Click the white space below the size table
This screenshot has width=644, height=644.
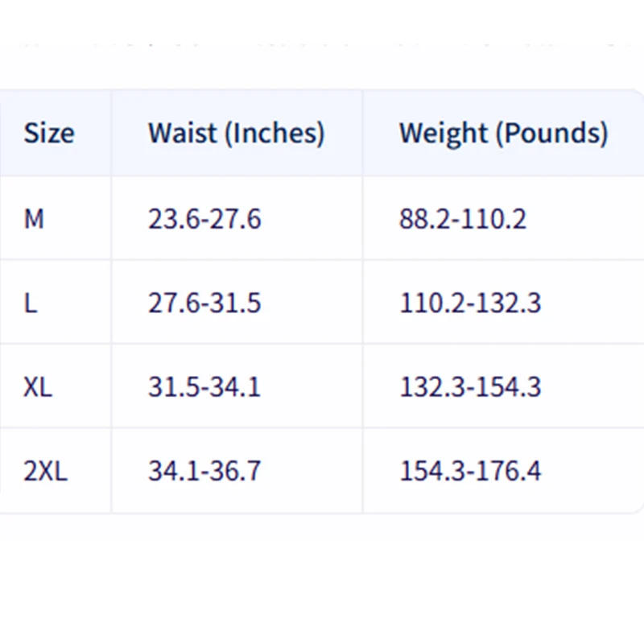[322, 580]
